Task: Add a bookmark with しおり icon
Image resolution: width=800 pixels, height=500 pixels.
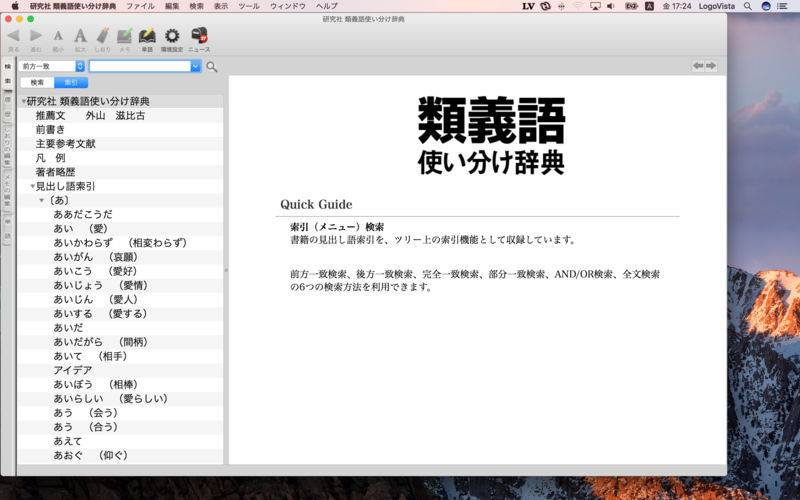Action: tap(103, 36)
